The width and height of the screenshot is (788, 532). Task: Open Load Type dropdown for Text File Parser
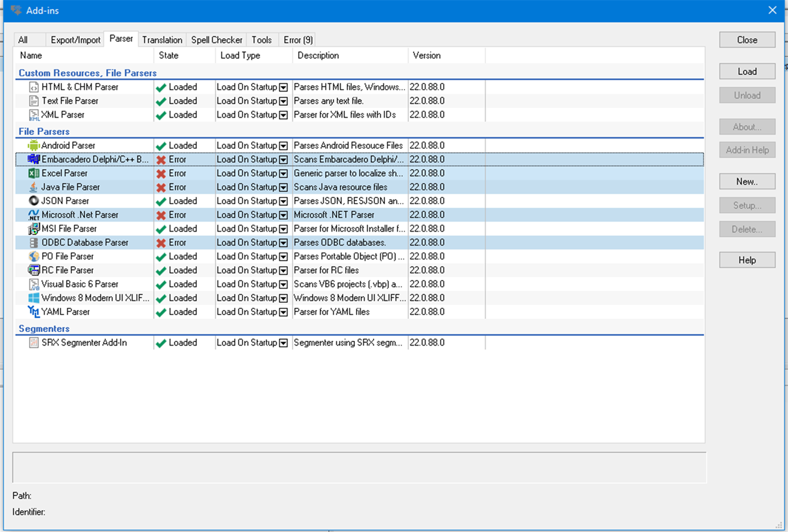click(284, 101)
